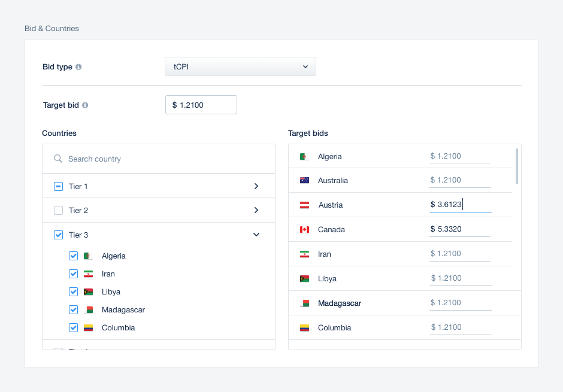The height and width of the screenshot is (392, 563).
Task: Click Austria flag in Target bids
Action: point(304,205)
